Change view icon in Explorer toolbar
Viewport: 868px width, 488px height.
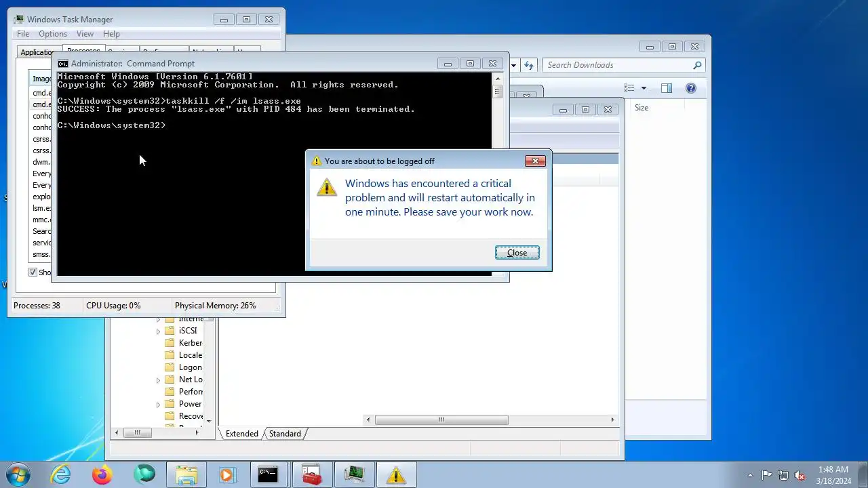coord(629,88)
